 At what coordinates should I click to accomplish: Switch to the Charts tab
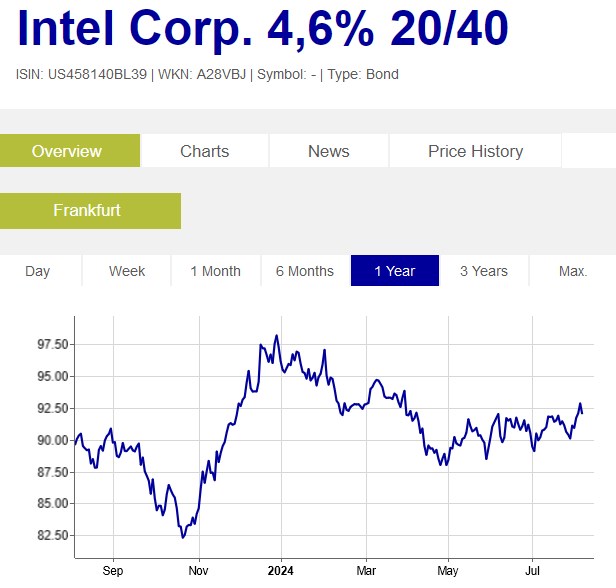pos(204,151)
